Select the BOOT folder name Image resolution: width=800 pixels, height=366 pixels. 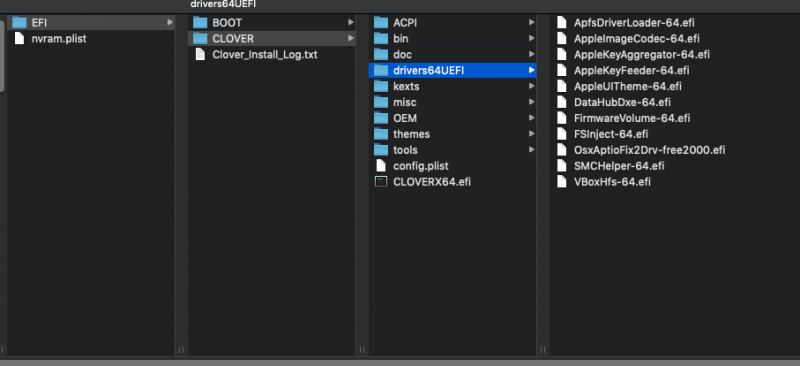(227, 22)
